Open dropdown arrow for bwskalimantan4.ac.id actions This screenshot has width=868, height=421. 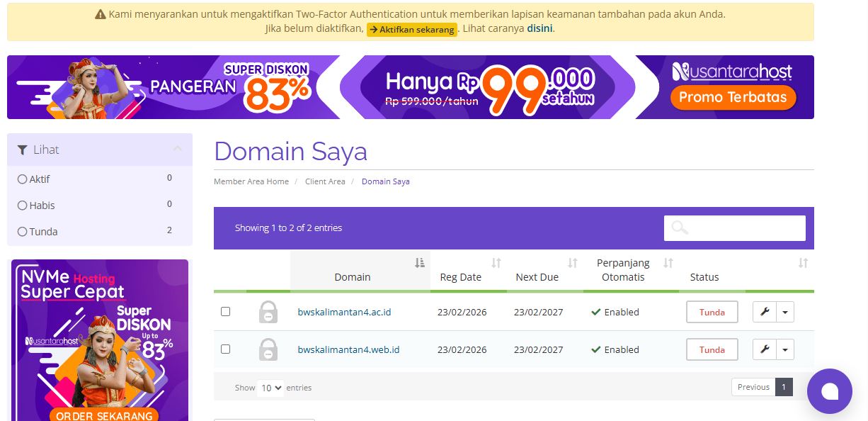tap(785, 312)
